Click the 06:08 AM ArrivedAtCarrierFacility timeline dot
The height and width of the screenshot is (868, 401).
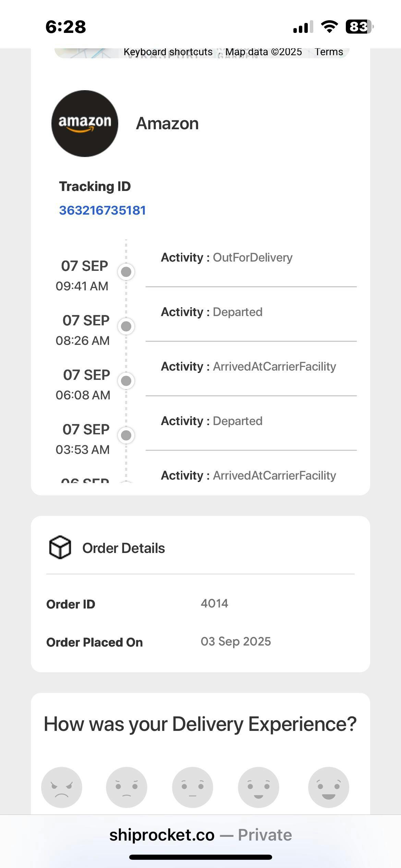point(126,381)
